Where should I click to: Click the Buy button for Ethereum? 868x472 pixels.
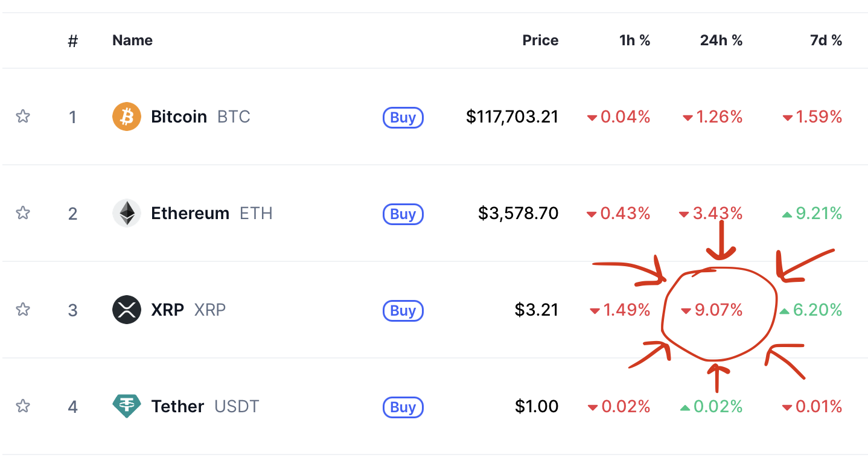coord(403,214)
